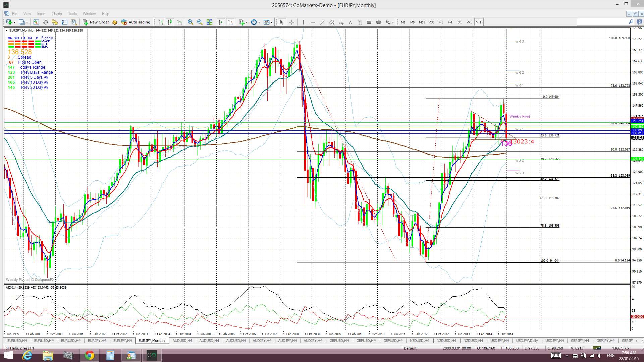
Task: Expand the indicators list dropdown
Action: coord(247,22)
